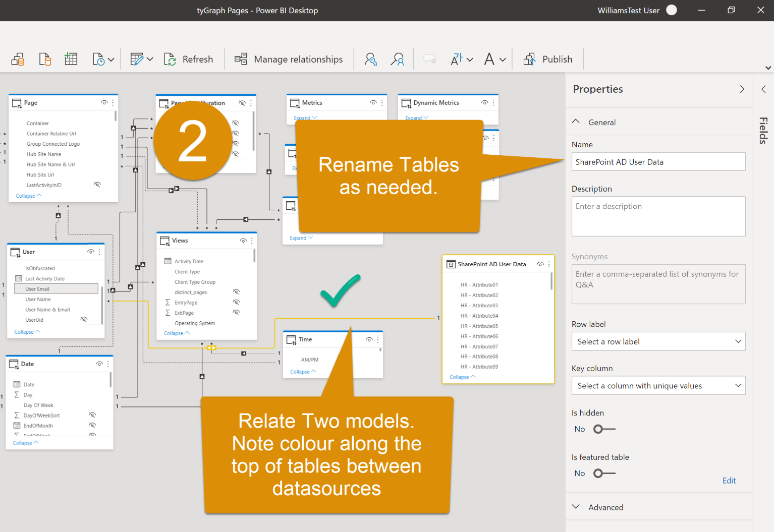The image size is (774, 532).
Task: Click the view as roles icon
Action: pos(398,60)
